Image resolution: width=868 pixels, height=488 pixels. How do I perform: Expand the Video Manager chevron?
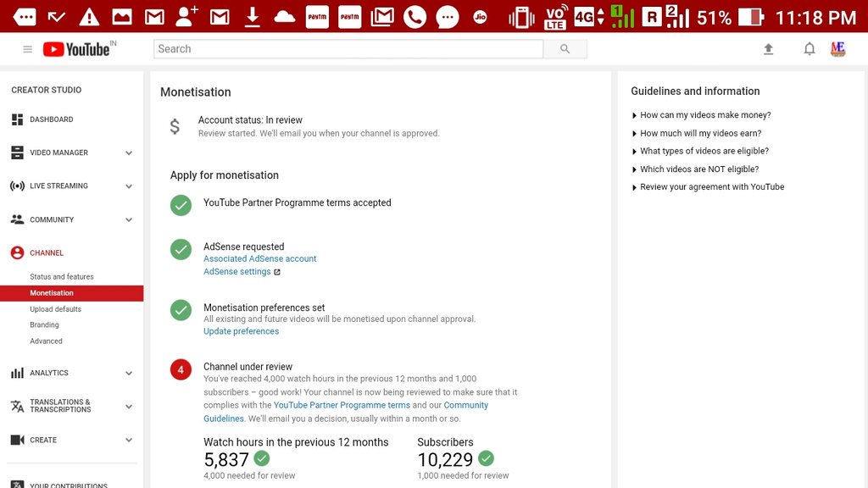[x=129, y=153]
